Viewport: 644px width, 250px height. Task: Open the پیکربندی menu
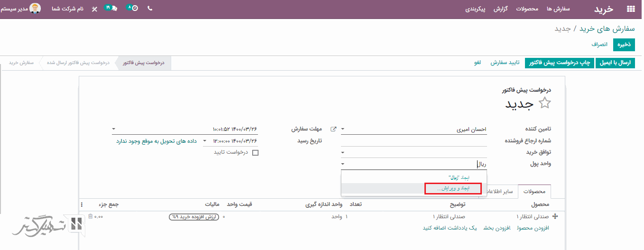[x=475, y=9]
